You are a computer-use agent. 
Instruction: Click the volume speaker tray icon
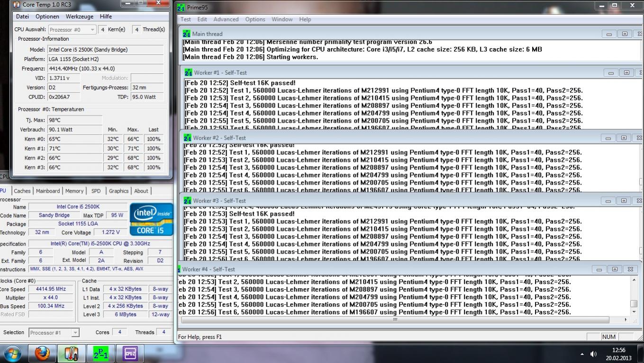point(593,354)
